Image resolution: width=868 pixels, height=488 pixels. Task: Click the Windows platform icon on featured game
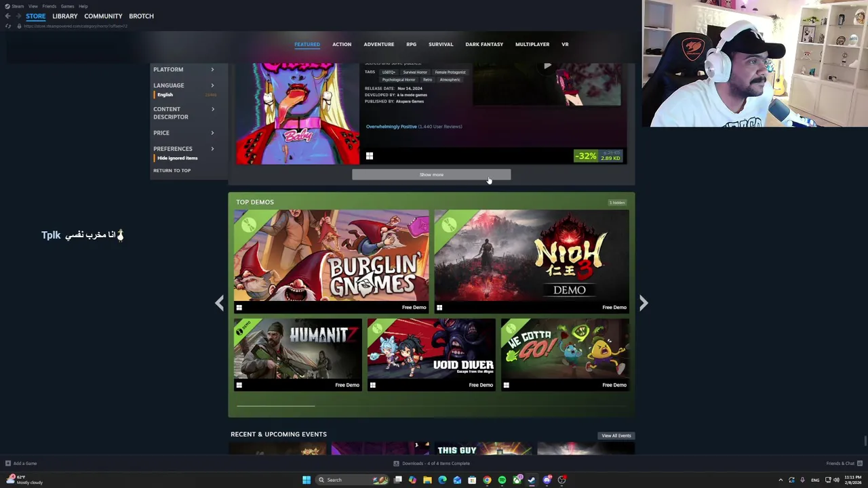[x=370, y=156]
